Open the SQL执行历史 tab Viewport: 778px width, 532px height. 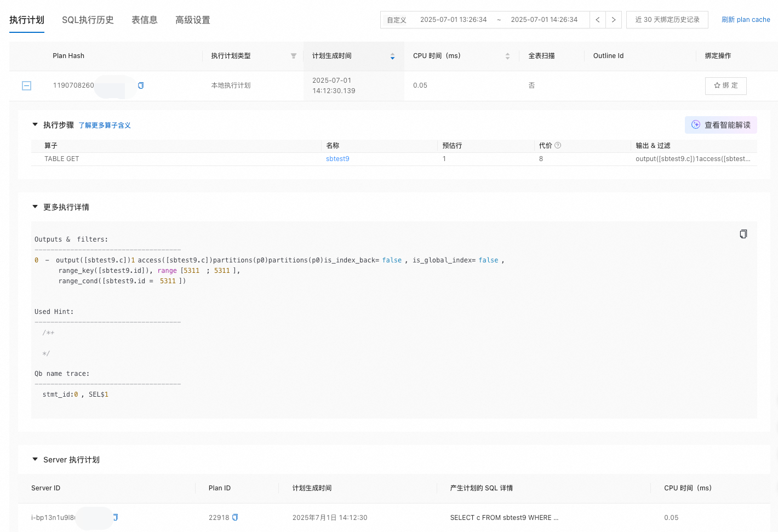coord(88,20)
